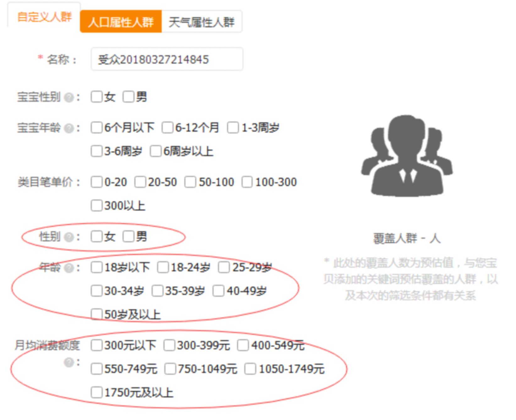The height and width of the screenshot is (420, 516).
Task: Click help icon beside 年龄 label
Action: (x=69, y=268)
